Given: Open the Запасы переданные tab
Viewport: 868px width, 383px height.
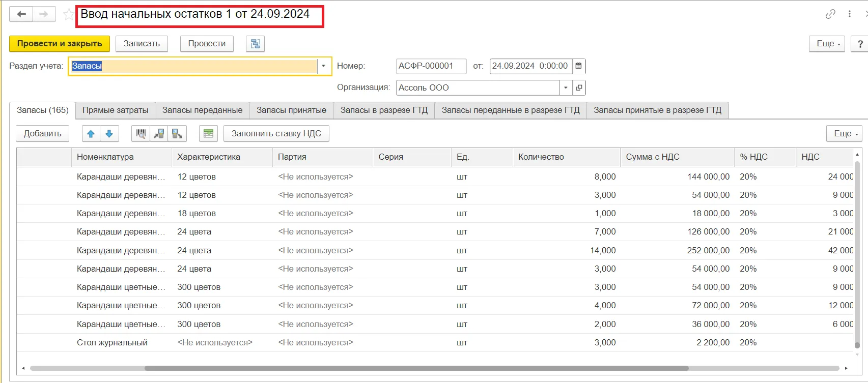Looking at the screenshot, I should coord(203,110).
